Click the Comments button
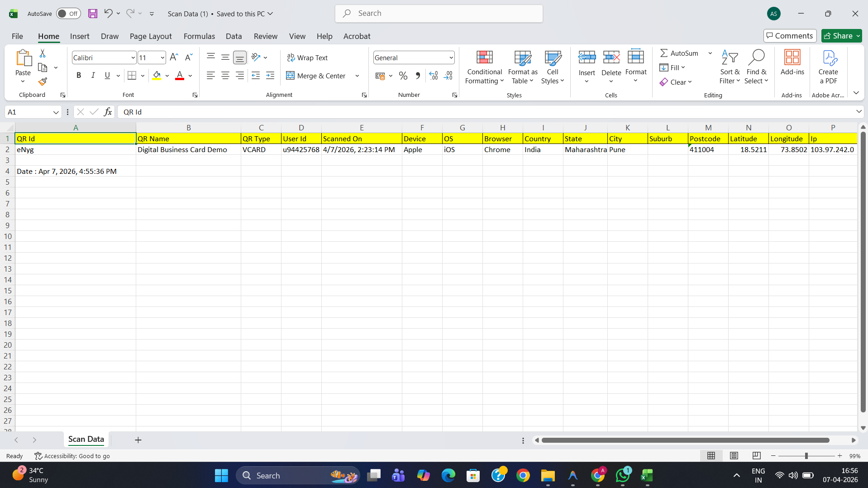This screenshot has height=488, width=868. pos(789,36)
